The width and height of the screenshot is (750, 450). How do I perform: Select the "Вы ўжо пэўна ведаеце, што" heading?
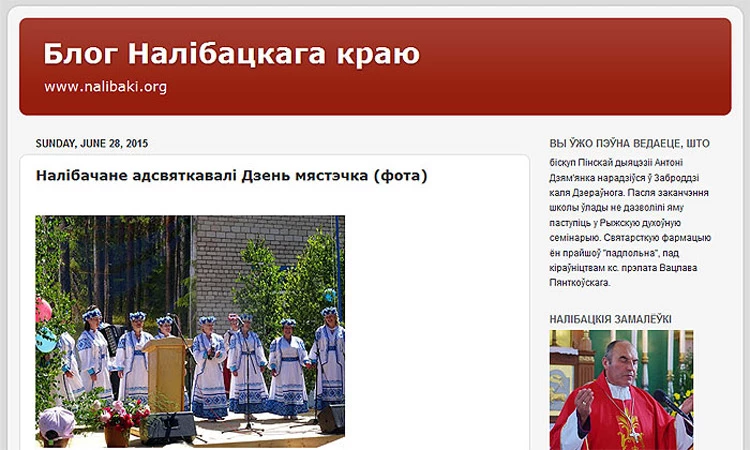[x=629, y=143]
